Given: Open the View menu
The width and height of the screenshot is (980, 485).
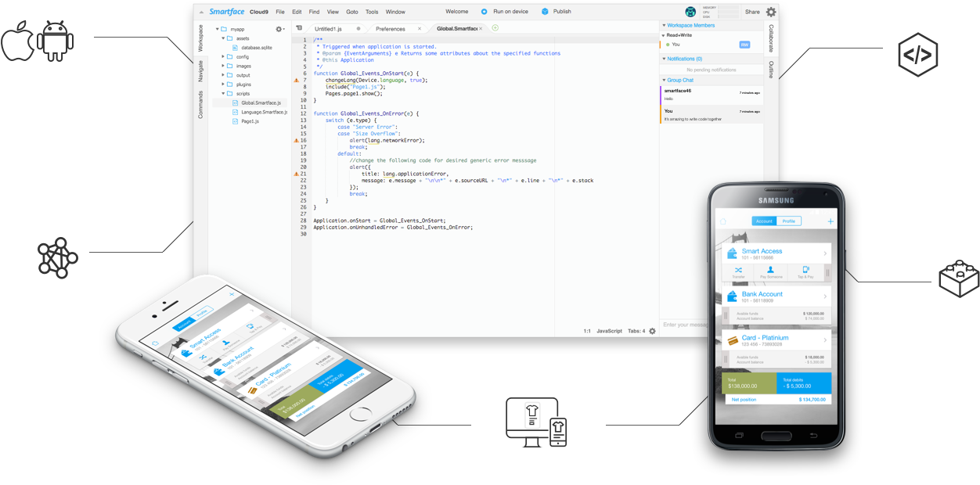Looking at the screenshot, I should [333, 12].
